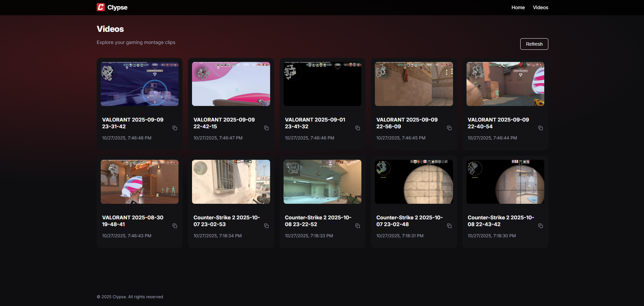Open thumbnail of Counter-Strike 2 2025-10-07 23-02-48
This screenshot has height=306, width=644.
pos(414,182)
